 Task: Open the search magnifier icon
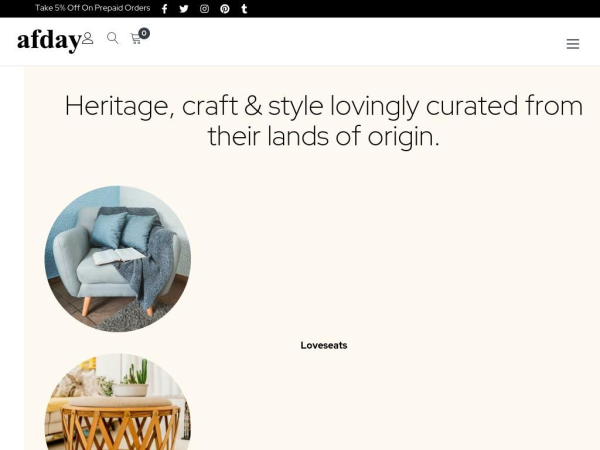pos(112,38)
